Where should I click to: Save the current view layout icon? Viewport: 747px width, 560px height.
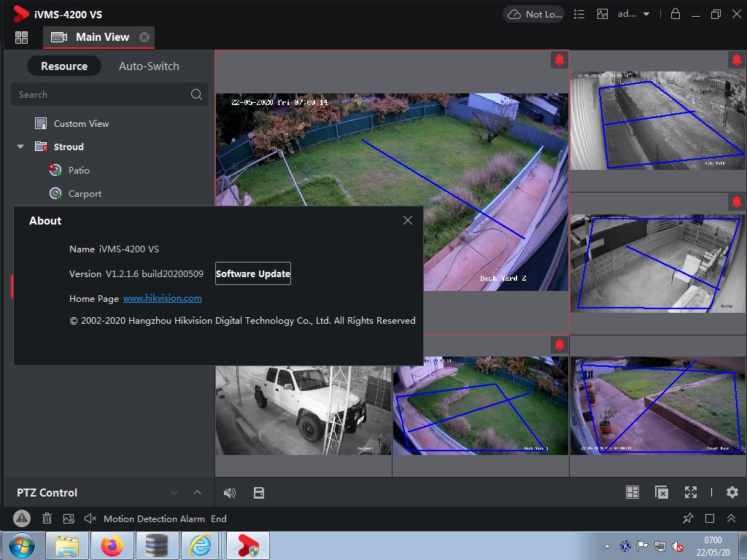(259, 493)
